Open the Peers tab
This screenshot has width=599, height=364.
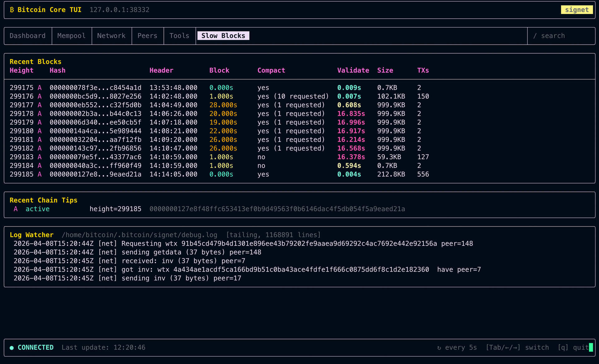(x=147, y=36)
